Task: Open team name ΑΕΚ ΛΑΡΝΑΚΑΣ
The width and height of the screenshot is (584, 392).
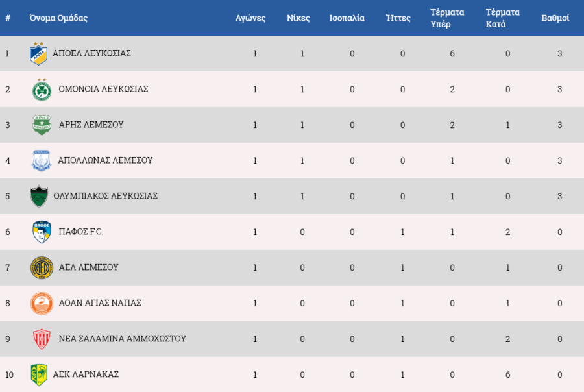Action: click(86, 374)
